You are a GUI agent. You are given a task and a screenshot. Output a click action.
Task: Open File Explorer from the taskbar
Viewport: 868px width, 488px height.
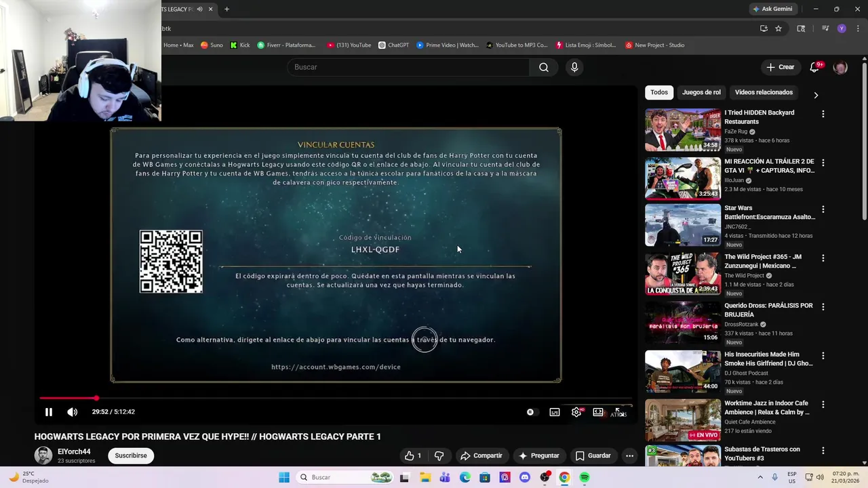[x=425, y=477]
